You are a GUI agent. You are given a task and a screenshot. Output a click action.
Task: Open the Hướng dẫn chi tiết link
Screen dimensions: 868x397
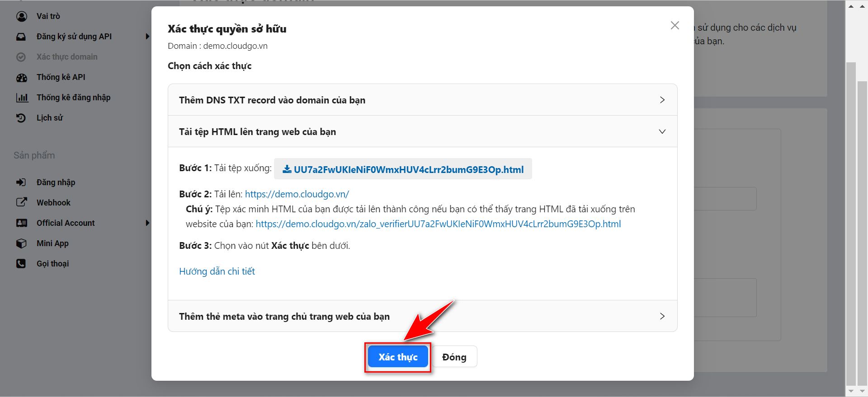tap(217, 271)
